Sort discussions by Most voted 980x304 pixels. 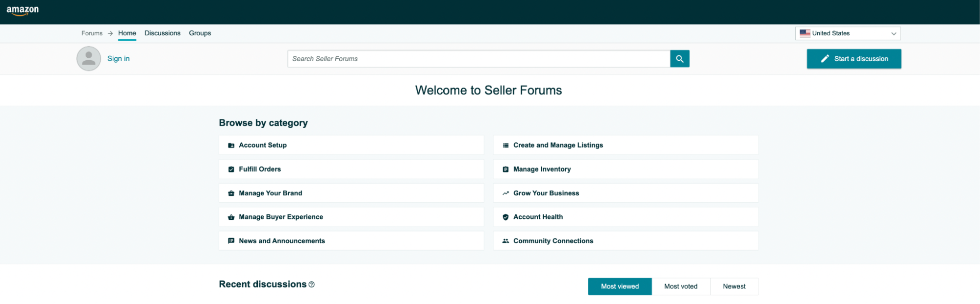tap(680, 286)
